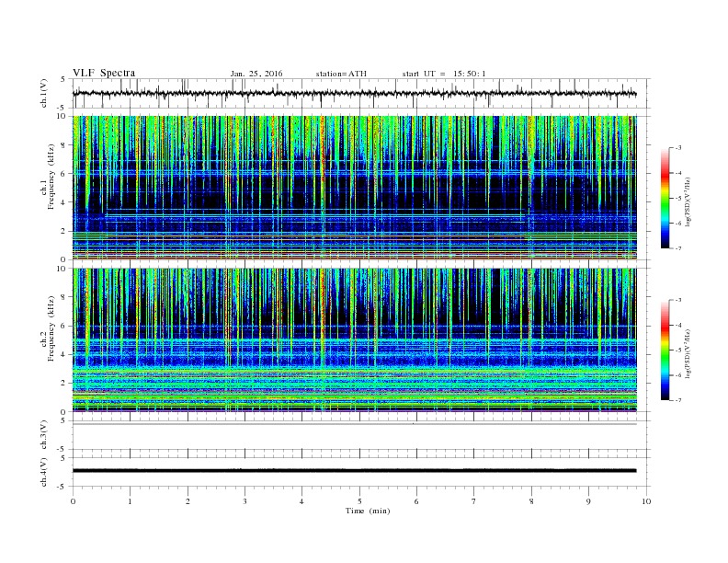Screen dimensions: 728x563
Task: Click the "4" tick on the time axis
Action: click(x=301, y=501)
